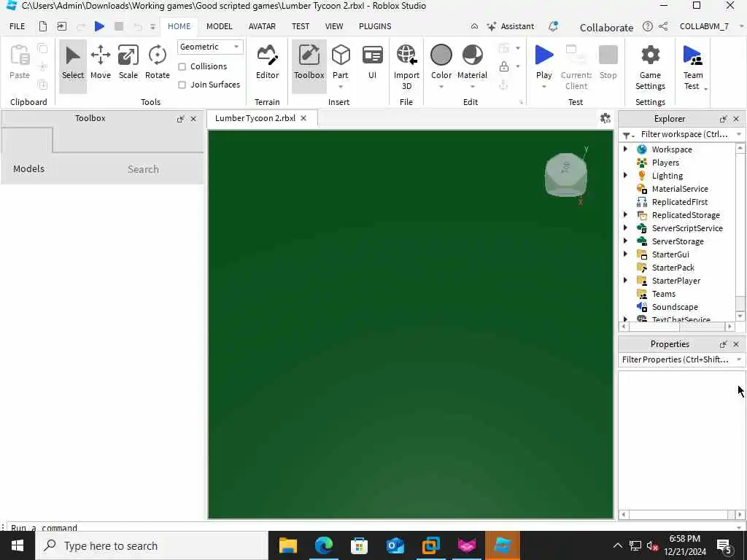Open the Geometric mode dropdown

[x=210, y=47]
